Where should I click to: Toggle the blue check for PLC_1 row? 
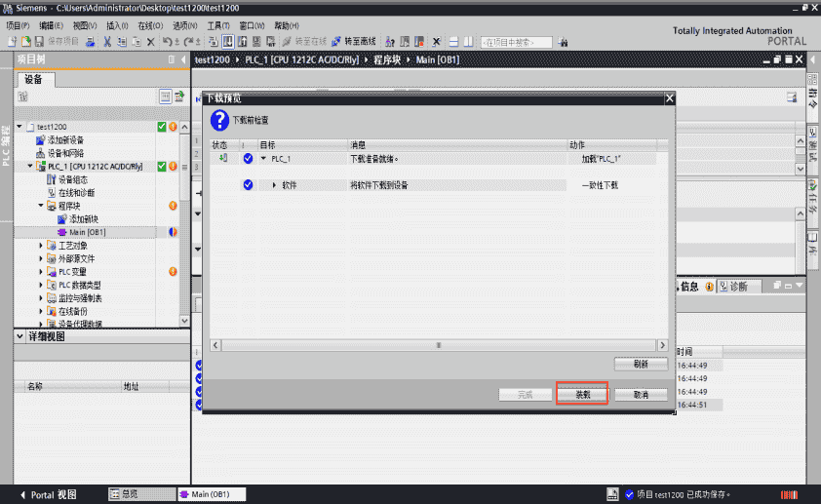point(248,158)
